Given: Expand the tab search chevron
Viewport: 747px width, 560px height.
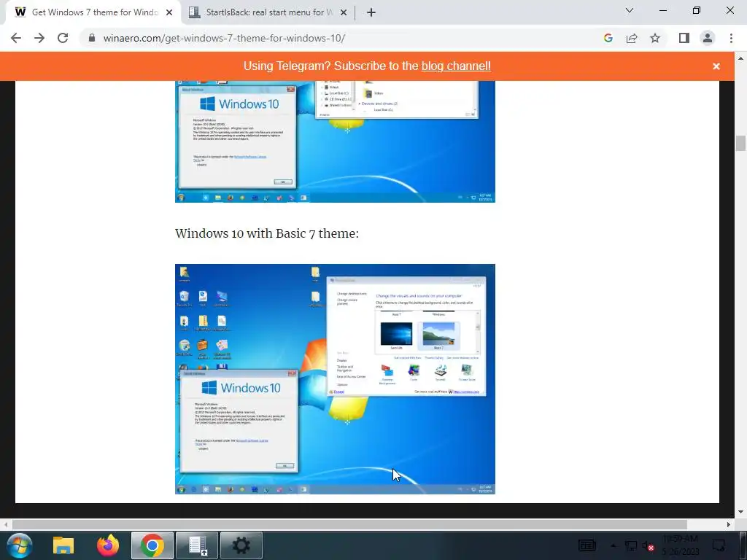Looking at the screenshot, I should 630,10.
